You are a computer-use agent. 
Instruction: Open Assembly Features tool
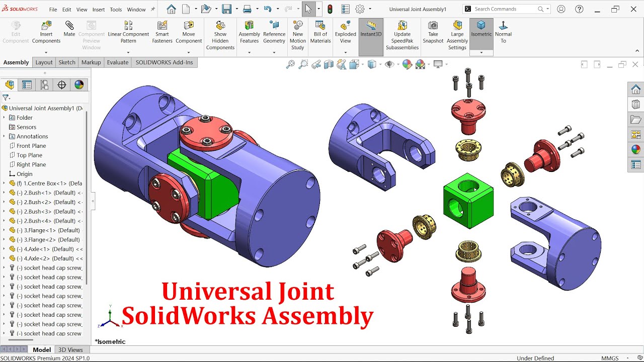click(249, 33)
